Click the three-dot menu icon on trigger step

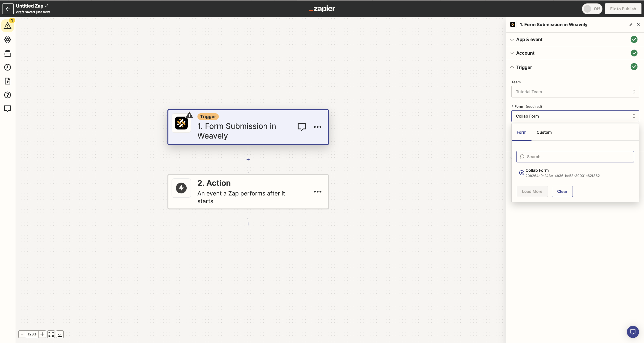click(x=317, y=126)
